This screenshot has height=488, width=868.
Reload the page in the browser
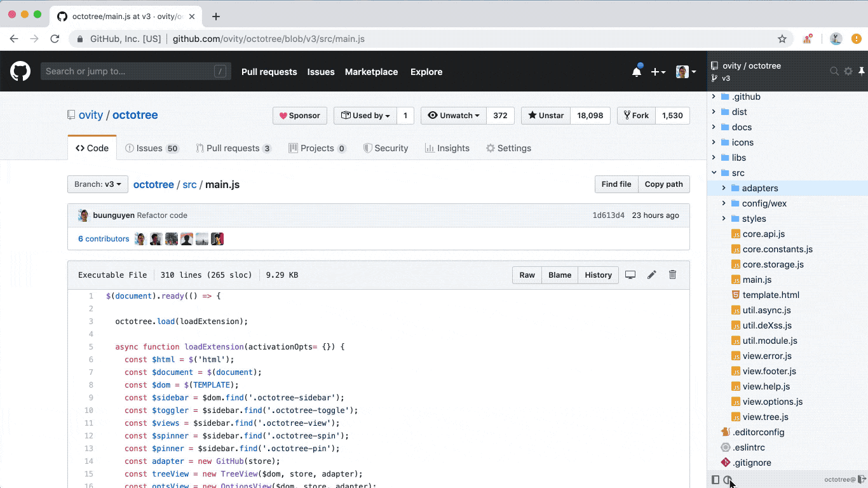click(55, 39)
